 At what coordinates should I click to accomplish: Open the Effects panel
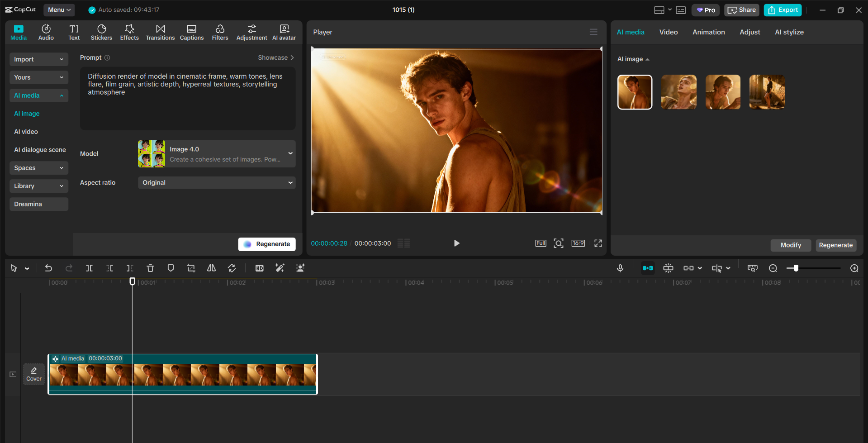coord(129,32)
